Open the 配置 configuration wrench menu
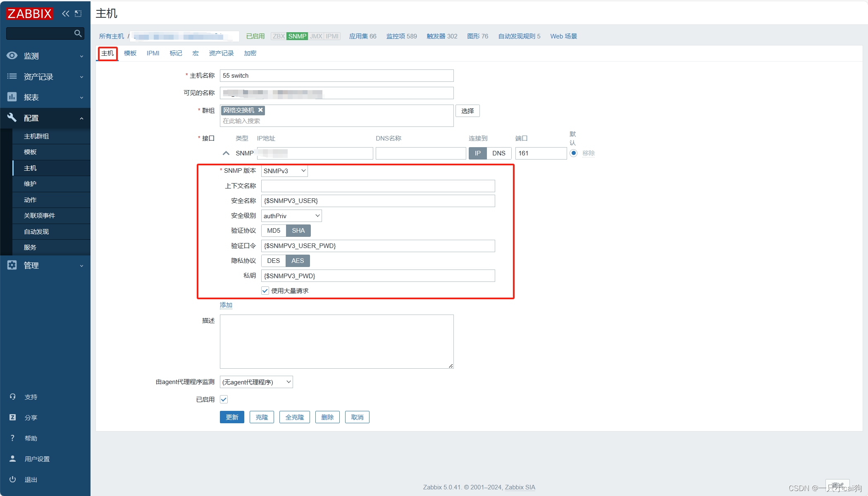Image resolution: width=868 pixels, height=496 pixels. pos(31,118)
